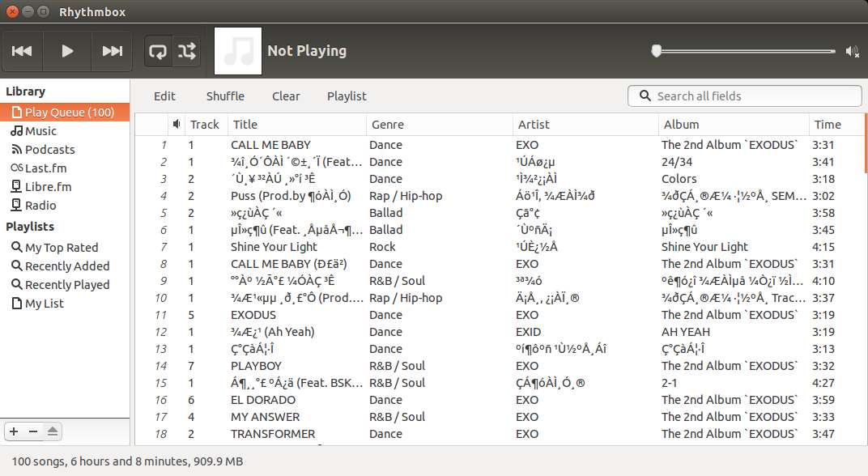Click the playback position slider knob
This screenshot has width=868, height=476.
657,51
